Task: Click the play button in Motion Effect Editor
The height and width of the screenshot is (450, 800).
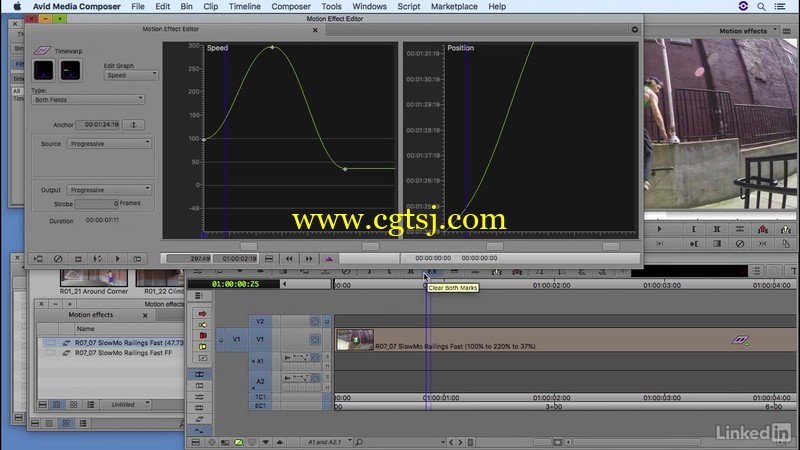Action: 117,259
